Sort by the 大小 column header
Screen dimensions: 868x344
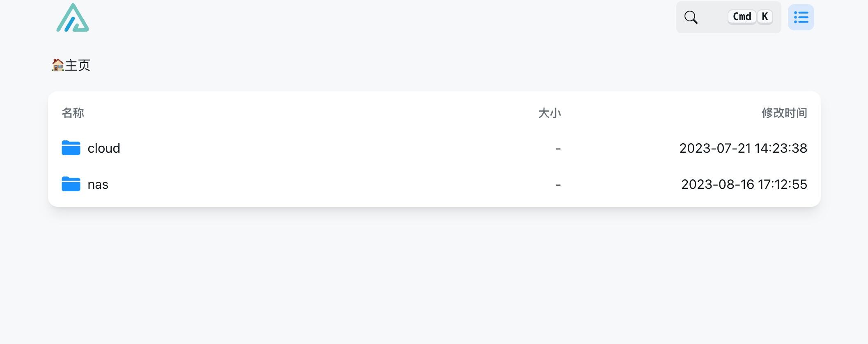(549, 113)
